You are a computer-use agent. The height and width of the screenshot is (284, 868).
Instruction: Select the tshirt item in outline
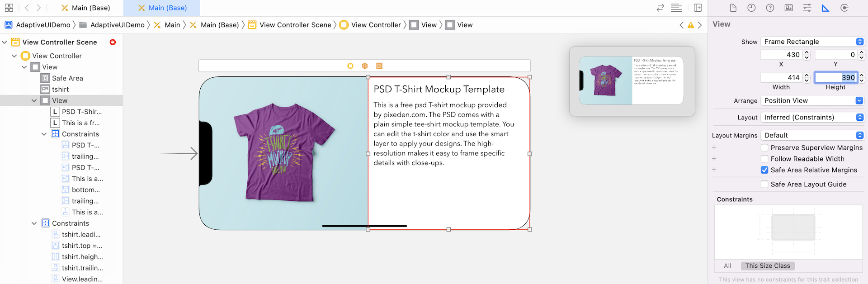(60, 90)
